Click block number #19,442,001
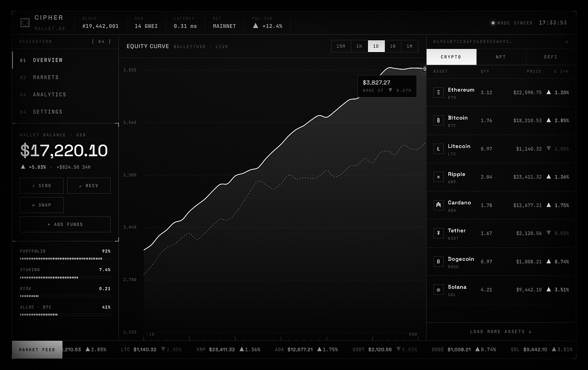This screenshot has height=370, width=588. click(x=100, y=26)
